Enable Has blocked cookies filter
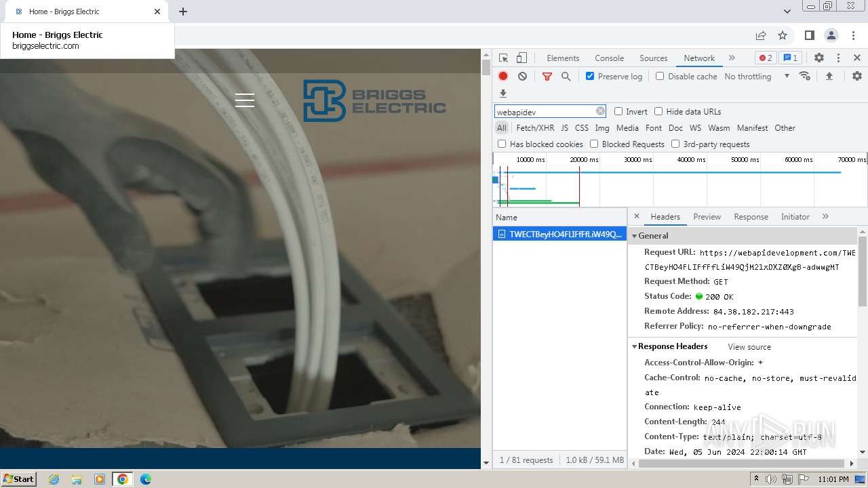Screen dimensions: 868x488 (502, 144)
